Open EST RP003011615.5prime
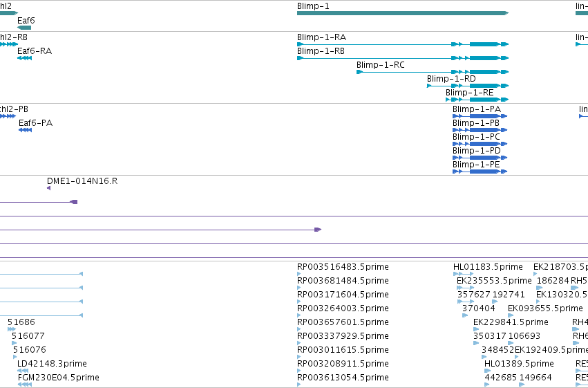 pos(343,350)
